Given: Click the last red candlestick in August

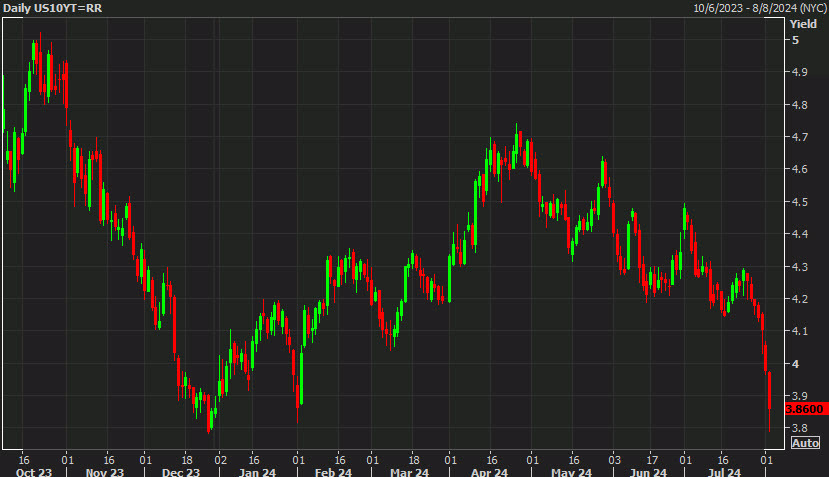Looking at the screenshot, I should pyautogui.click(x=769, y=390).
